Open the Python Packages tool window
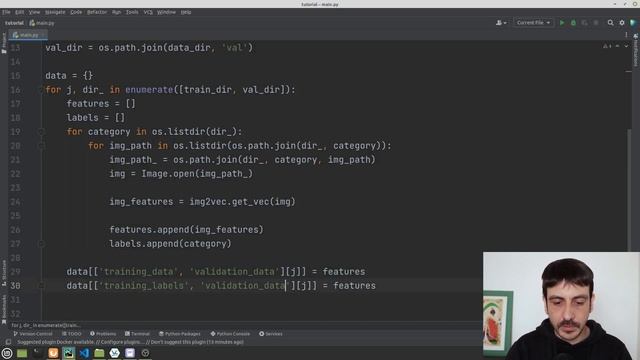The image size is (640, 360). (x=180, y=334)
